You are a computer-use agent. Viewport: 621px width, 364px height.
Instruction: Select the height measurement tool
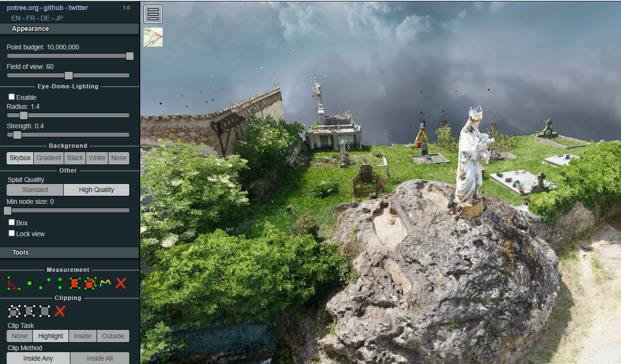point(60,283)
